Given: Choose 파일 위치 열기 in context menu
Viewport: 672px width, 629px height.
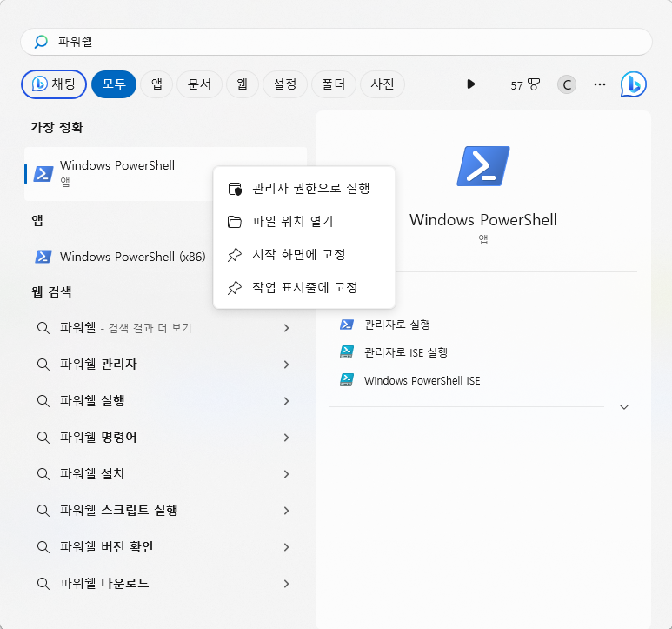Looking at the screenshot, I should [304, 221].
